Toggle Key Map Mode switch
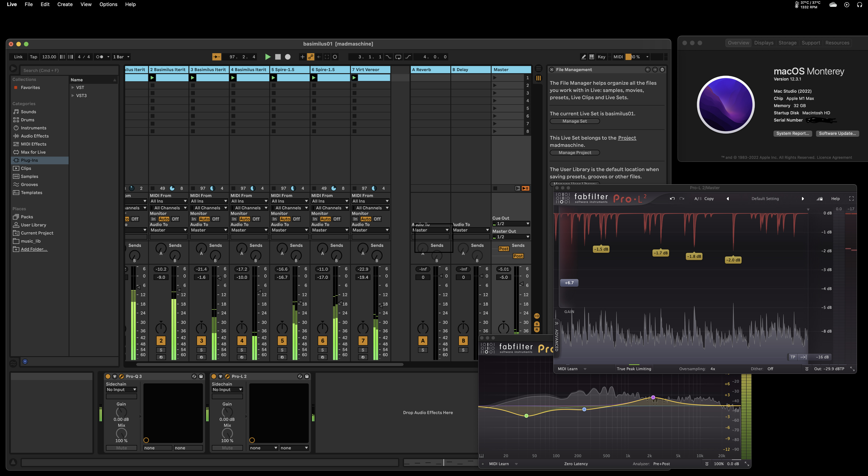This screenshot has height=476, width=868. tap(601, 57)
